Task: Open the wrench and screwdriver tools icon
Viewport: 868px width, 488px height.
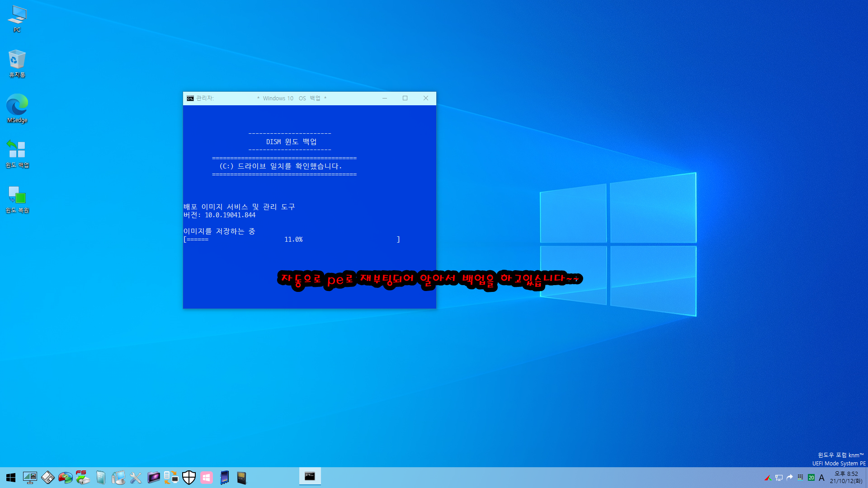Action: [x=136, y=478]
